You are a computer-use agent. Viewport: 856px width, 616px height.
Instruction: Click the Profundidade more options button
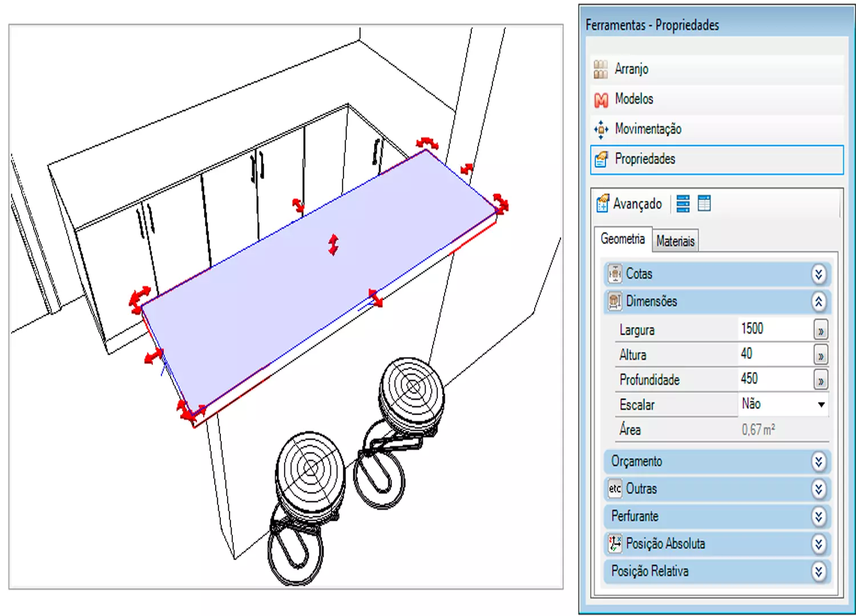821,380
